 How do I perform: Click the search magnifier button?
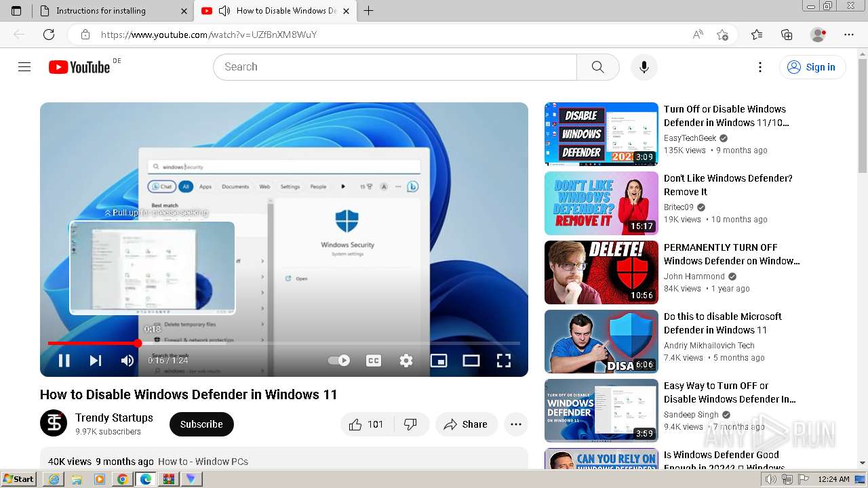597,66
